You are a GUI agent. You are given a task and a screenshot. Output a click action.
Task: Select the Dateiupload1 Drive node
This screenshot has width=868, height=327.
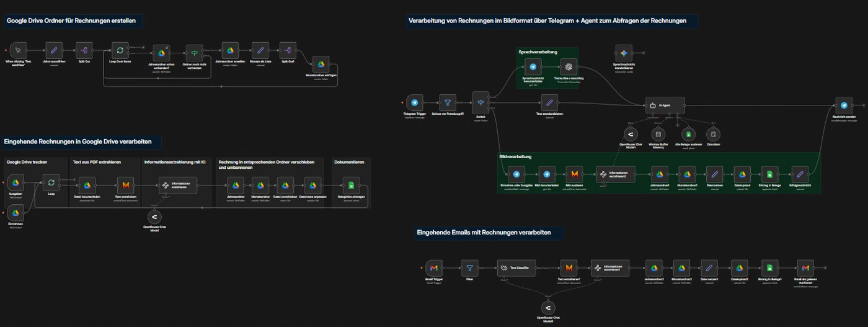(x=738, y=268)
